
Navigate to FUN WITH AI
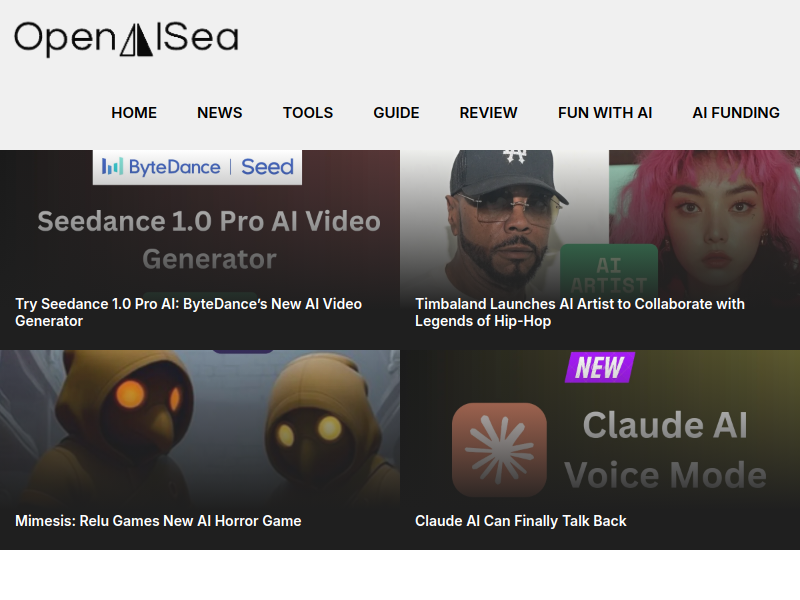605,113
